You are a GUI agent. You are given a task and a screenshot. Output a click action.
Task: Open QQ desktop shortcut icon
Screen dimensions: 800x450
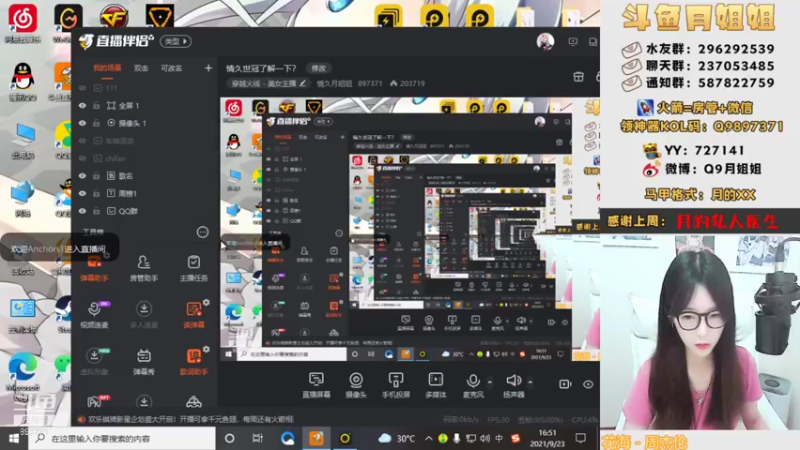(x=22, y=82)
